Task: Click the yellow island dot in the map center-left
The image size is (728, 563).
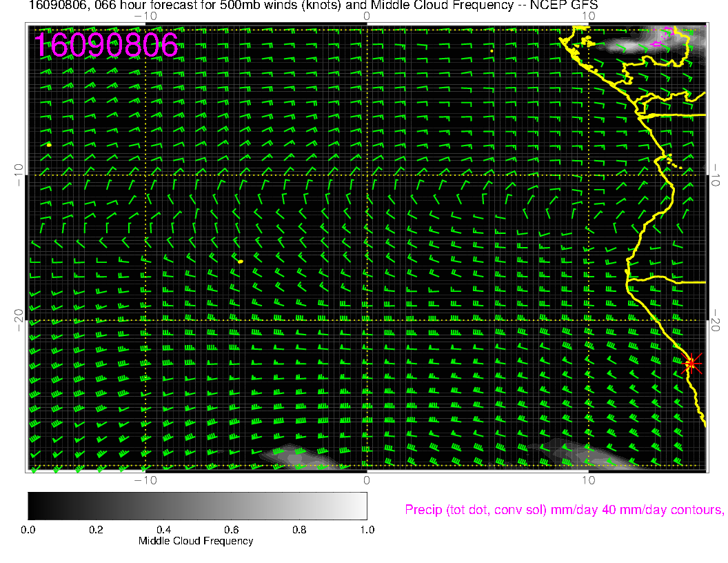Action: tap(240, 261)
